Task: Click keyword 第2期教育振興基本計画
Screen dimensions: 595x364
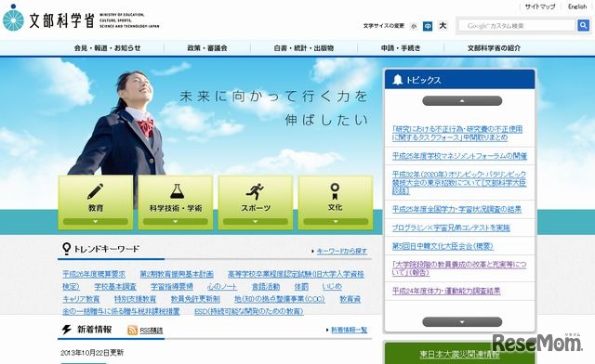Action: pos(177,274)
